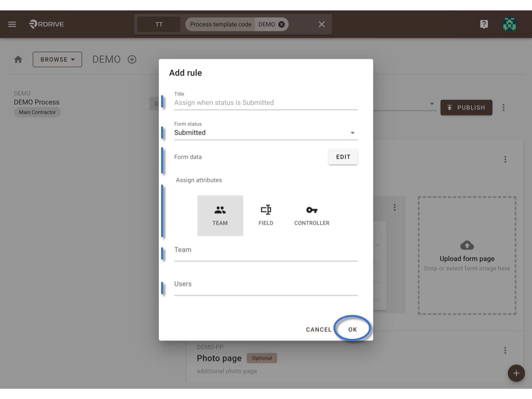Viewport: 532px width, 399px height.
Task: Open the dropdown arrow beside PUBLISH
Action: tap(431, 104)
